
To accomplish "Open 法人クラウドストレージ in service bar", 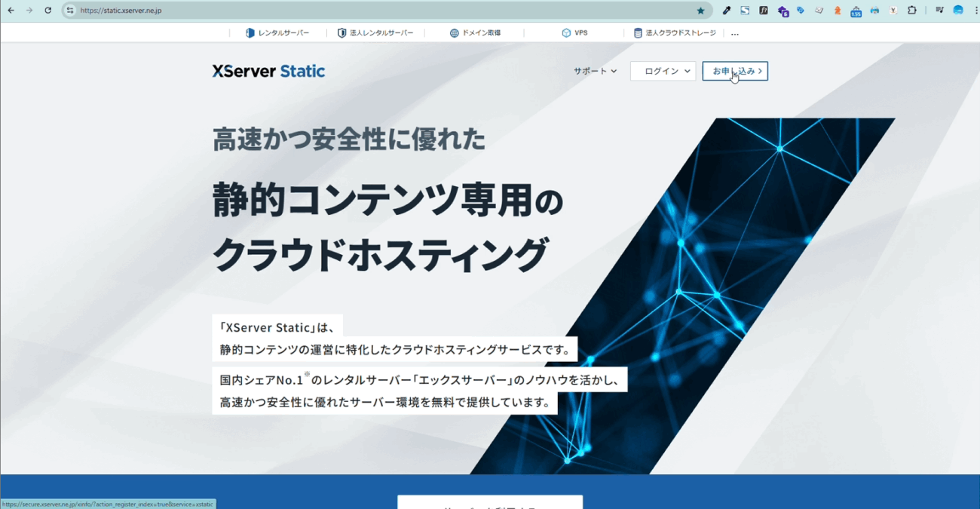I will pyautogui.click(x=675, y=33).
